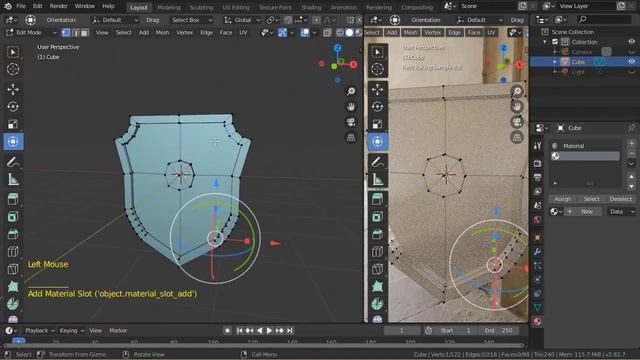Open the Keying dropdown in timeline
Image resolution: width=640 pixels, height=360 pixels.
(71, 331)
